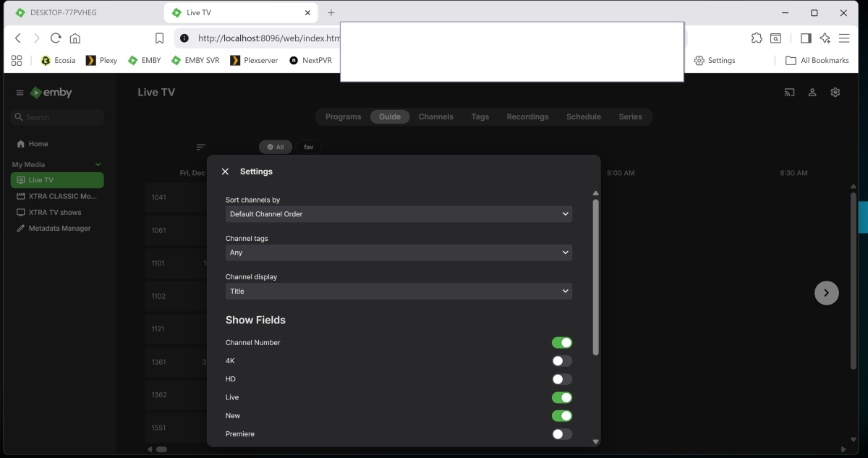The width and height of the screenshot is (868, 458).
Task: Open Plexy bookmark
Action: (101, 60)
